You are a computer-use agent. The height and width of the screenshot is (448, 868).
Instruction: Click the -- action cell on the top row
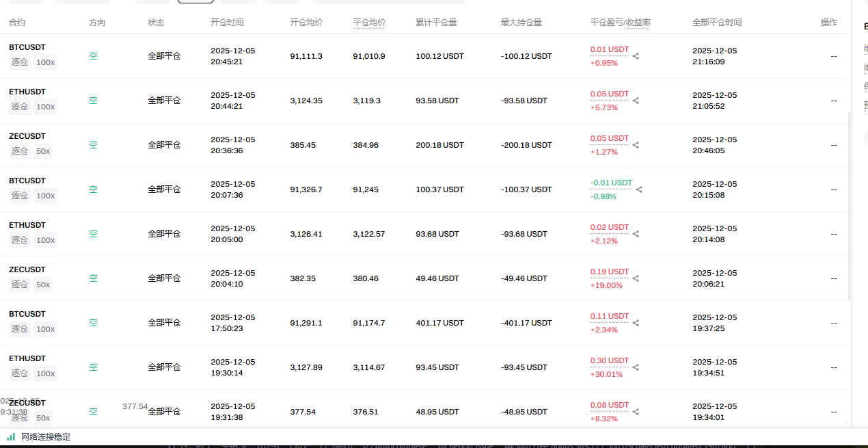[834, 56]
